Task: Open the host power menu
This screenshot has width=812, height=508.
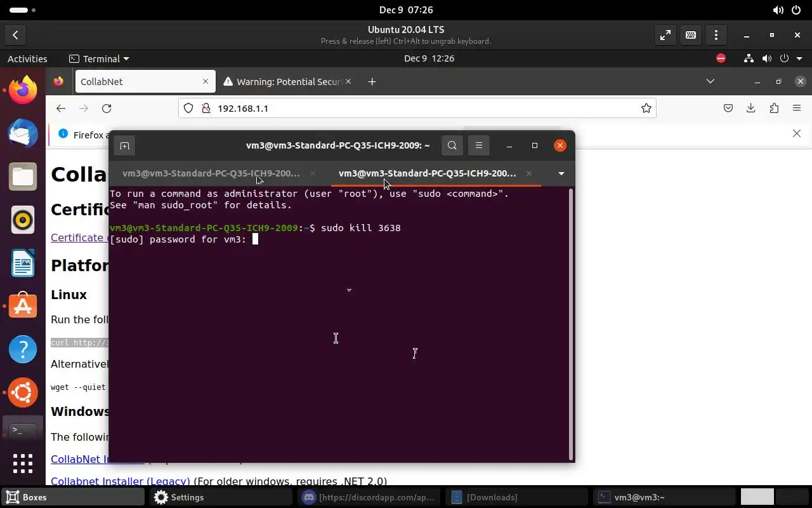Action: point(797,10)
